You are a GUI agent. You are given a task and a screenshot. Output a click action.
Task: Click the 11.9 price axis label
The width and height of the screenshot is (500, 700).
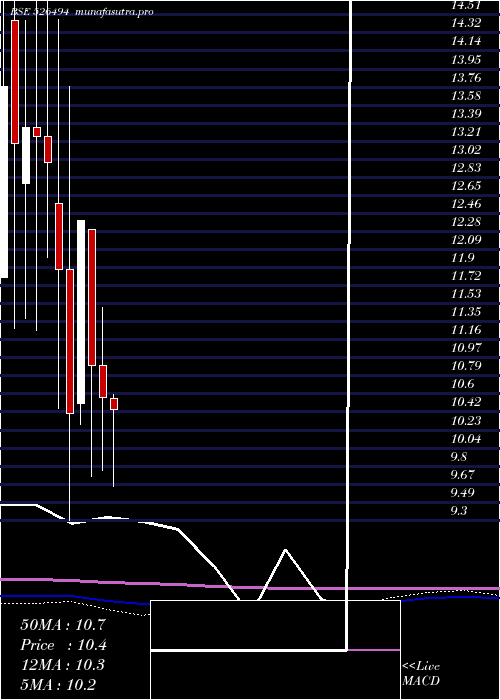click(x=462, y=258)
